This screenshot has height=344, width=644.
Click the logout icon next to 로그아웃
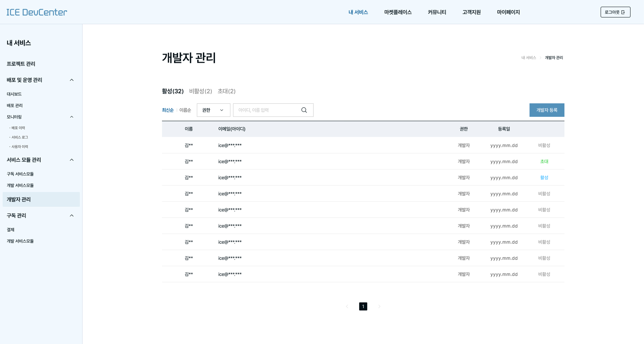624,12
